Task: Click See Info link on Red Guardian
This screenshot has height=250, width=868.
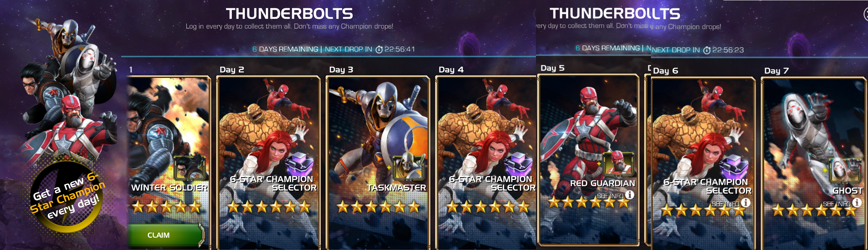Action: [610, 196]
